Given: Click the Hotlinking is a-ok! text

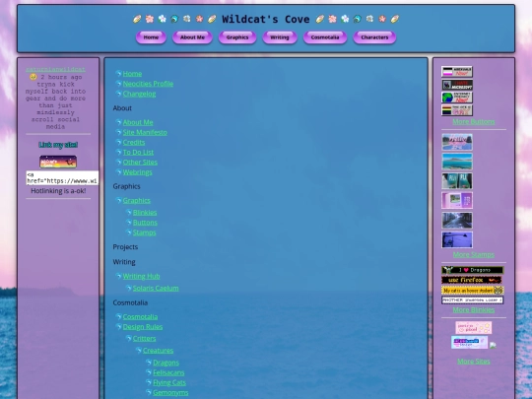Looking at the screenshot, I should (58, 191).
